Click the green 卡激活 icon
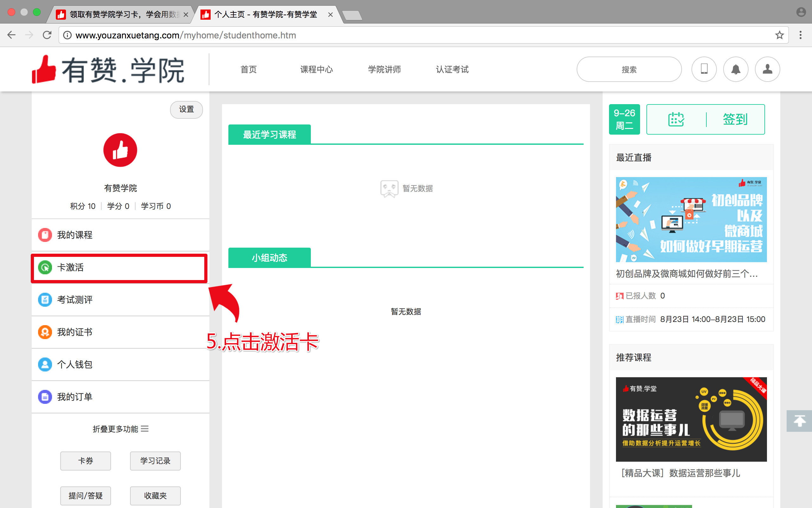 tap(45, 267)
